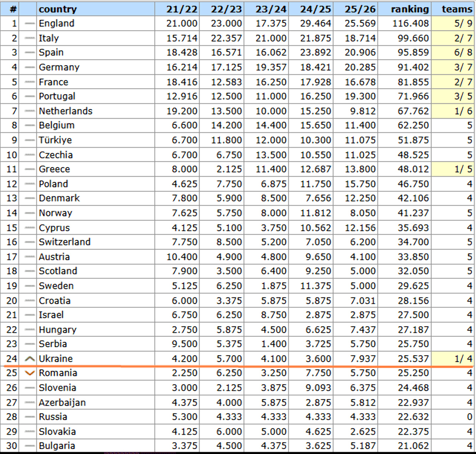Click the no-change dash icon beside Bulgaria
This screenshot has width=476, height=454.
click(x=29, y=446)
